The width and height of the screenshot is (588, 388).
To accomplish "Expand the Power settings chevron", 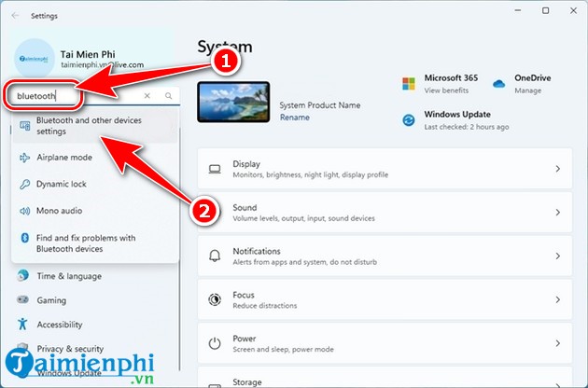I will point(557,343).
